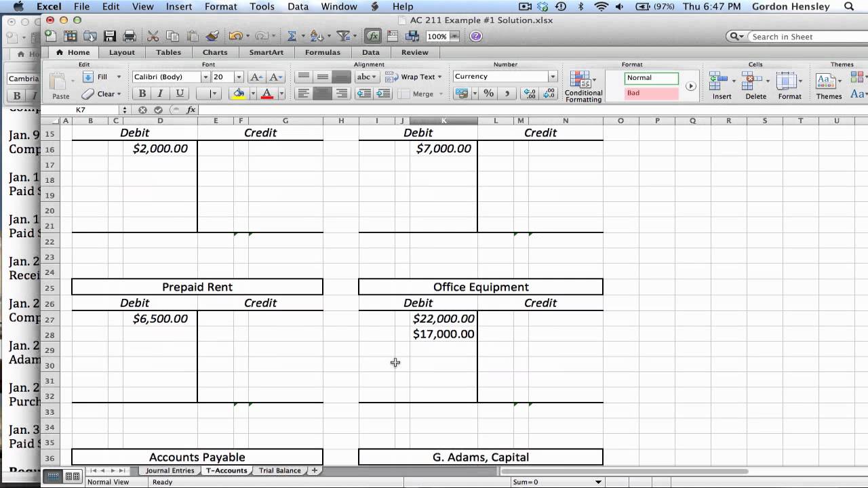Toggle Top vertical alignment button

click(304, 77)
